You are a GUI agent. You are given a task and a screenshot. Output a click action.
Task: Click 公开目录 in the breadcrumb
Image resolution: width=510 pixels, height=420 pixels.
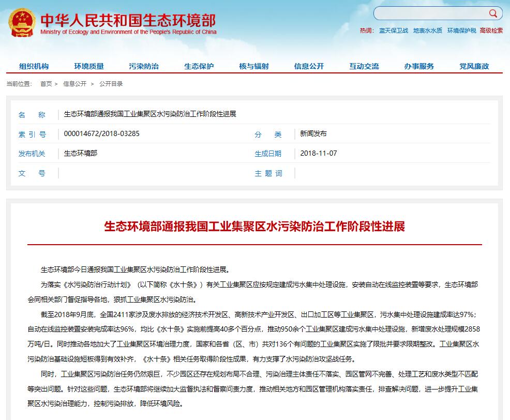111,84
